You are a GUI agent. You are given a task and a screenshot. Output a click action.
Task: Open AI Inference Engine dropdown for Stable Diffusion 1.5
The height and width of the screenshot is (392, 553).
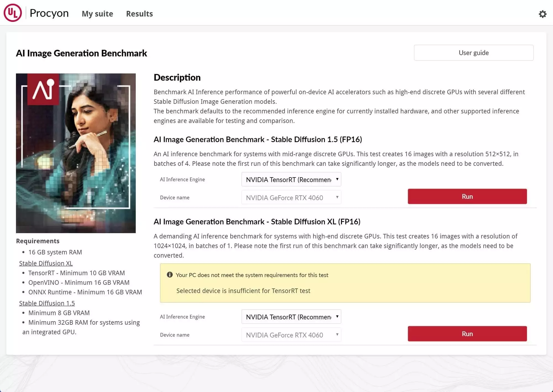click(x=291, y=179)
